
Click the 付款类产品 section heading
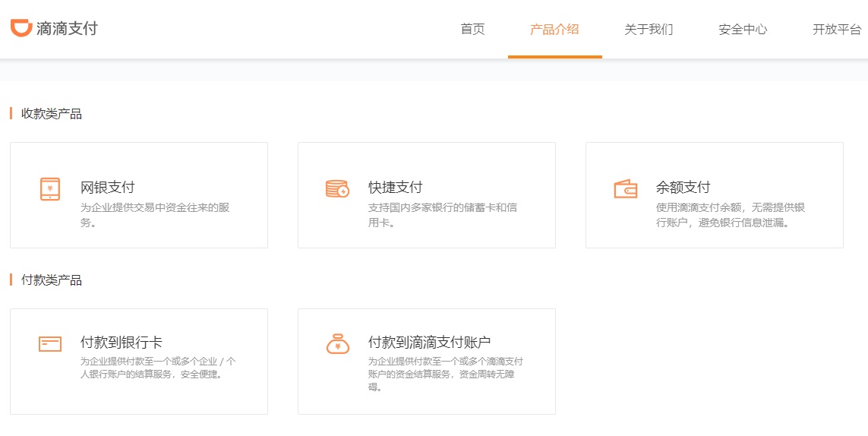[52, 280]
